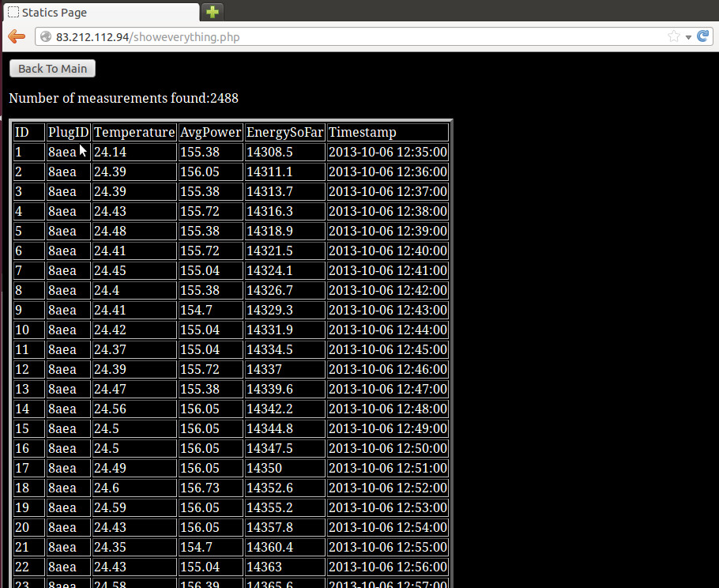
Task: Open URL history dropdown arrow
Action: [688, 37]
